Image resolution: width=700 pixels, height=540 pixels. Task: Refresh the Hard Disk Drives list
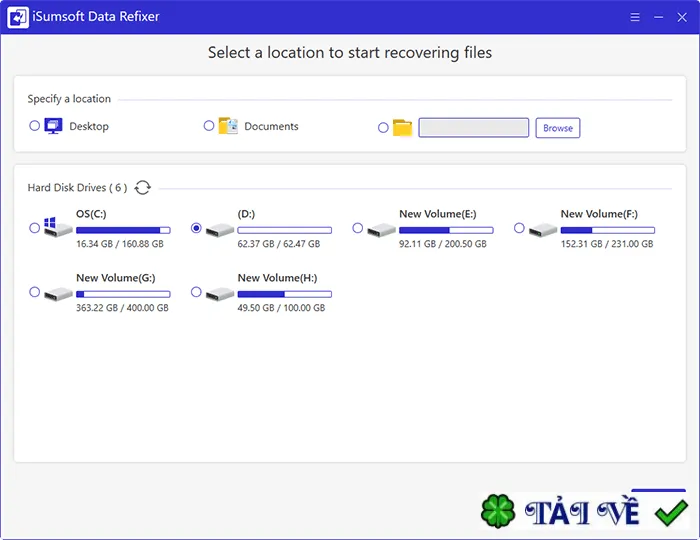142,187
